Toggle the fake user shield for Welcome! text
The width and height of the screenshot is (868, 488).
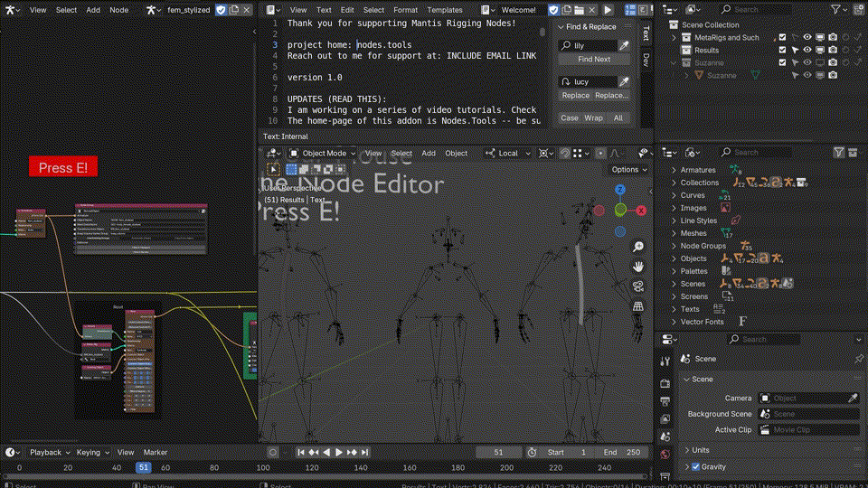553,10
